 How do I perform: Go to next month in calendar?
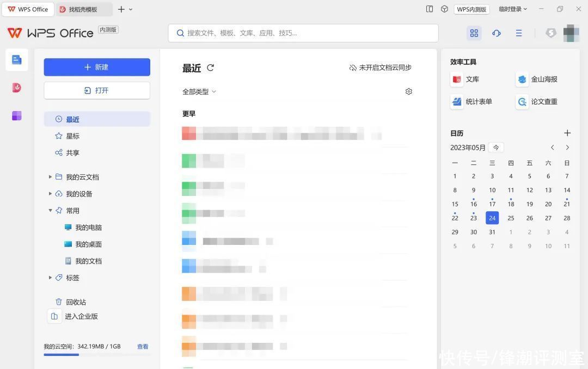point(567,147)
